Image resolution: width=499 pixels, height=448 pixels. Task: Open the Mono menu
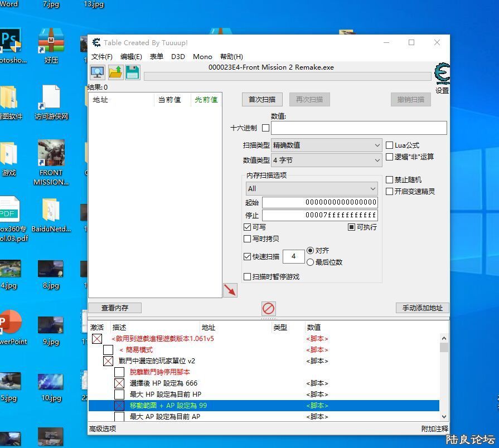pyautogui.click(x=202, y=57)
